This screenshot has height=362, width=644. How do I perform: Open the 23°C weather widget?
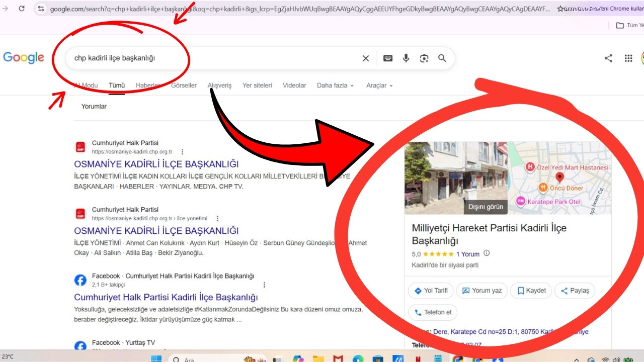[8, 356]
